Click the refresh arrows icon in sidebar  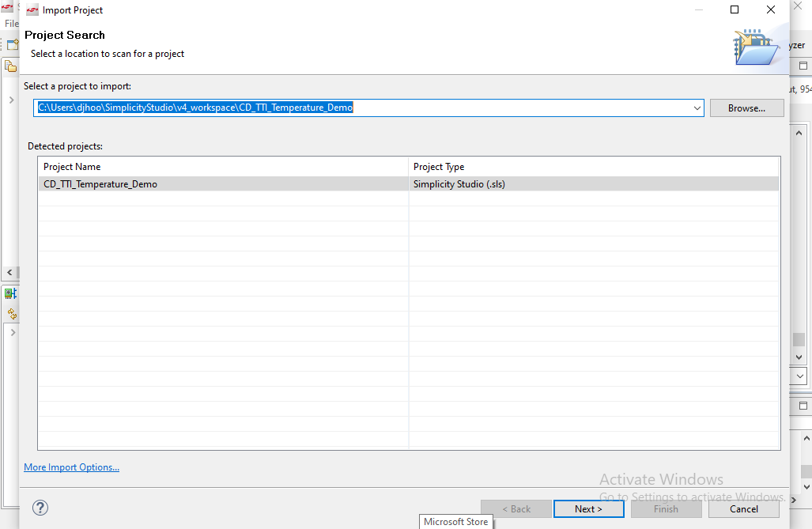point(11,313)
